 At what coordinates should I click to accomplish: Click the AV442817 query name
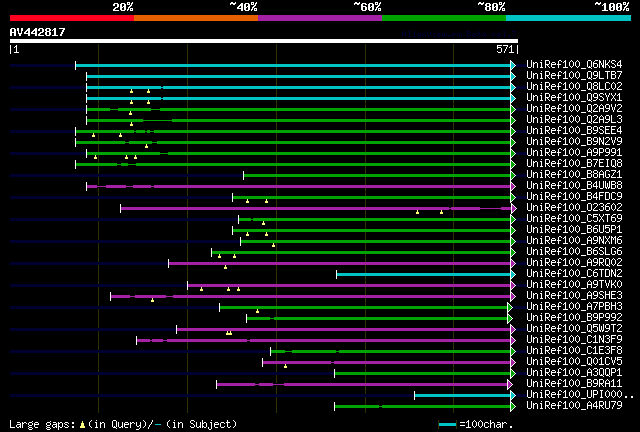click(38, 32)
